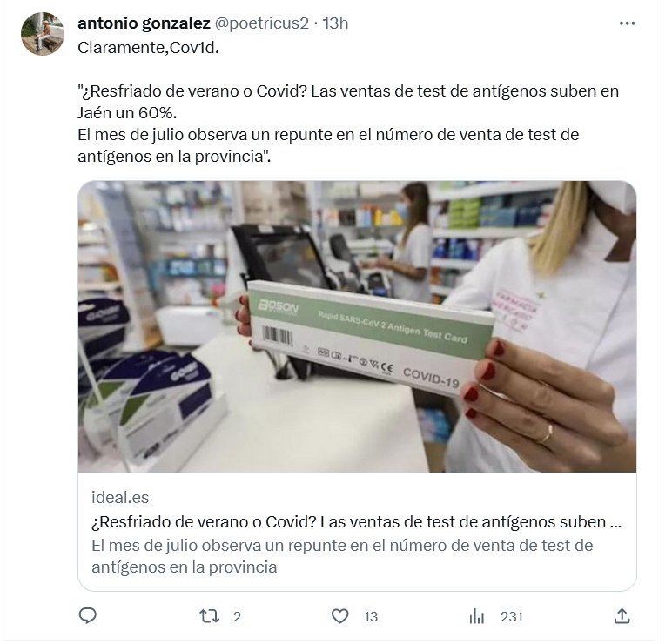
Task: Click the card description El mes de julio observa
Action: click(x=342, y=556)
